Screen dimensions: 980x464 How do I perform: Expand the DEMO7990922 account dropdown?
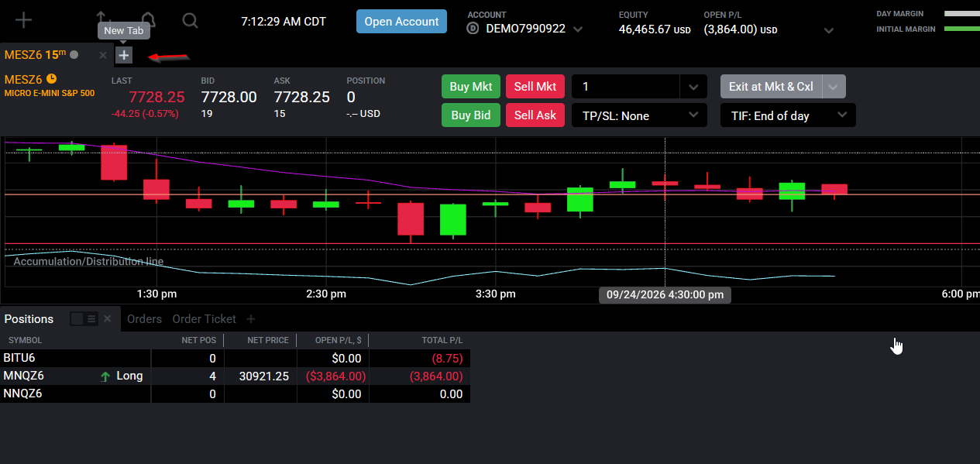(x=577, y=29)
